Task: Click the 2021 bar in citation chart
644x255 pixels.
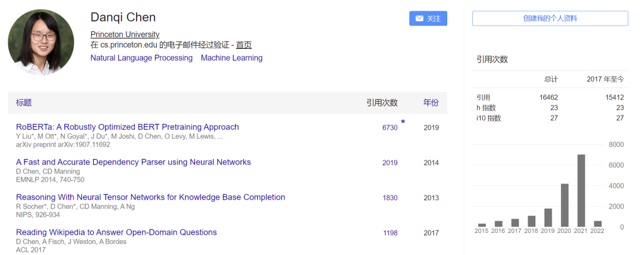Action: 581,191
